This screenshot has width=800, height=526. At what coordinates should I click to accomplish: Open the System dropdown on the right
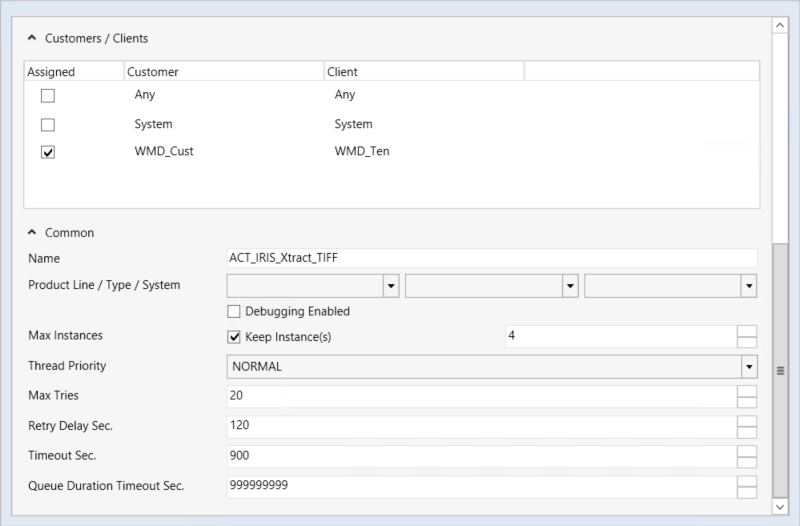(x=747, y=286)
